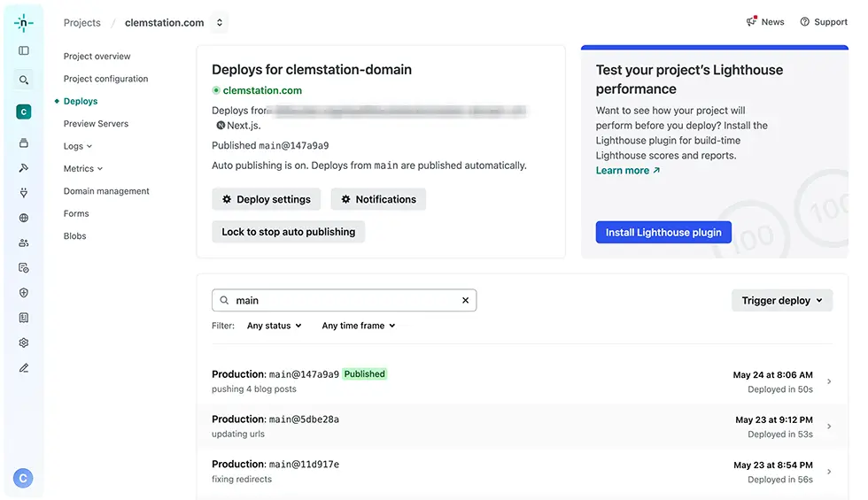The image size is (868, 500).
Task: Open the extensions plug icon
Action: tap(24, 193)
